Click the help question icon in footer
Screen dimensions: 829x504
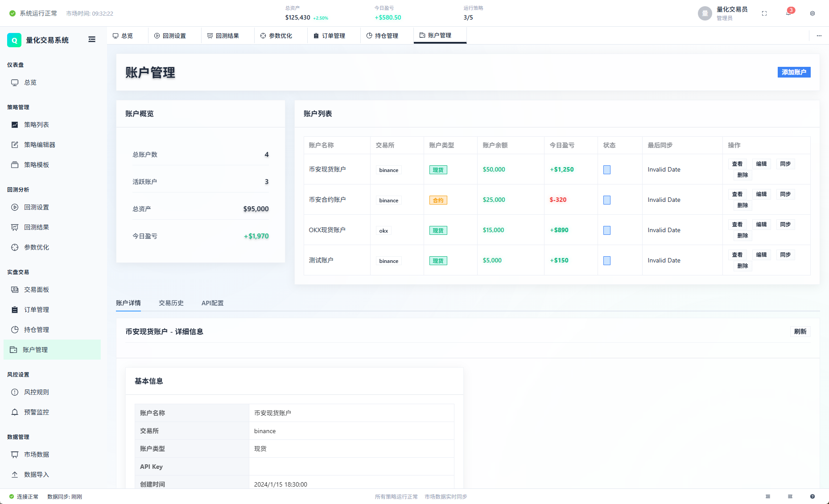[x=813, y=496]
